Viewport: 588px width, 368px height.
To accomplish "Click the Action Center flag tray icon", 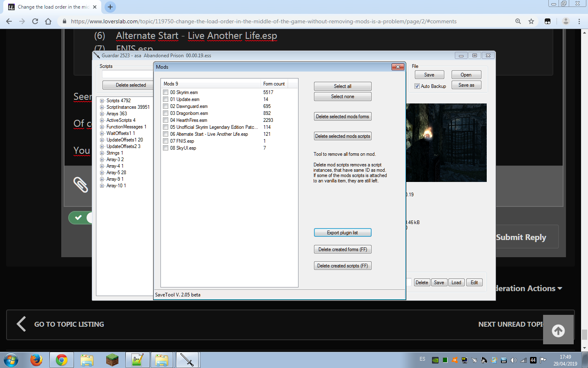I will coord(543,360).
